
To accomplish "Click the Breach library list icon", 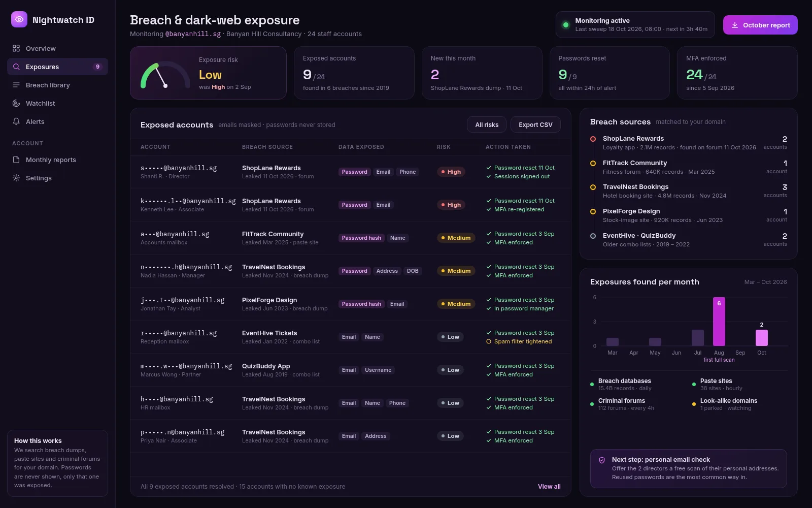I will point(16,85).
